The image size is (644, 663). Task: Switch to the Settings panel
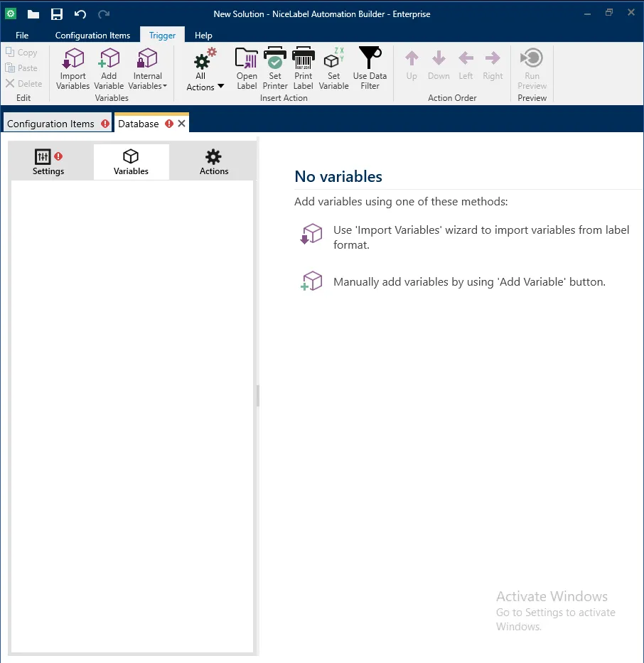[x=48, y=161]
